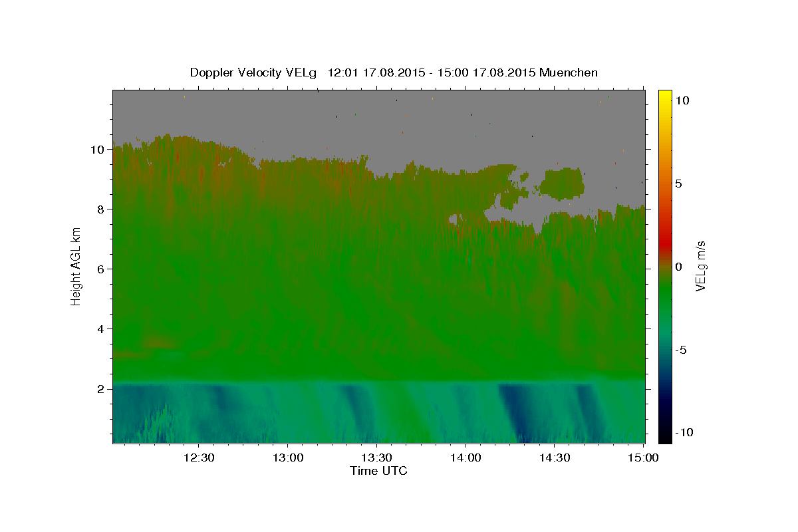The height and width of the screenshot is (532, 798).
Task: Click the plot title 'Doppler Velocity VELg'
Action: coord(254,72)
